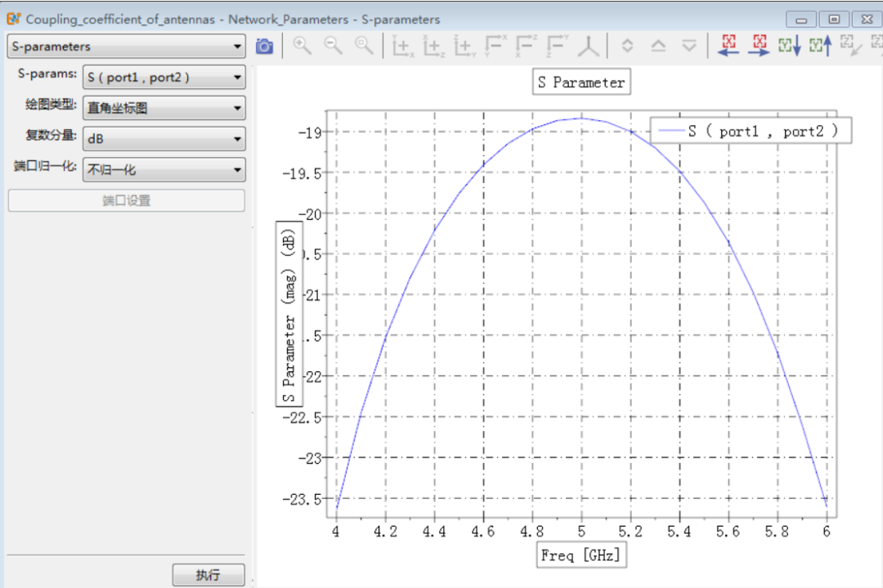Click the 4.2 tick on frequency axis
Image resolution: width=883 pixels, height=588 pixels.
point(385,531)
